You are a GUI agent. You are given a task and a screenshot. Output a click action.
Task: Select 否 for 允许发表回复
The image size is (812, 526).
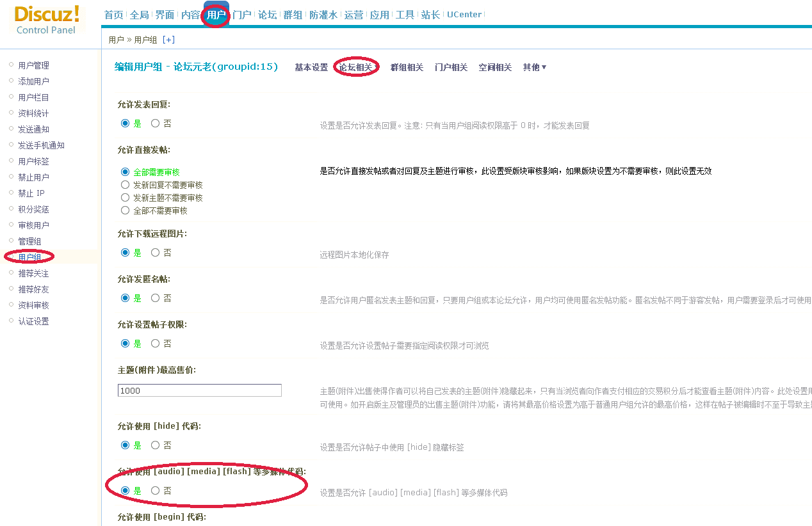coord(156,124)
